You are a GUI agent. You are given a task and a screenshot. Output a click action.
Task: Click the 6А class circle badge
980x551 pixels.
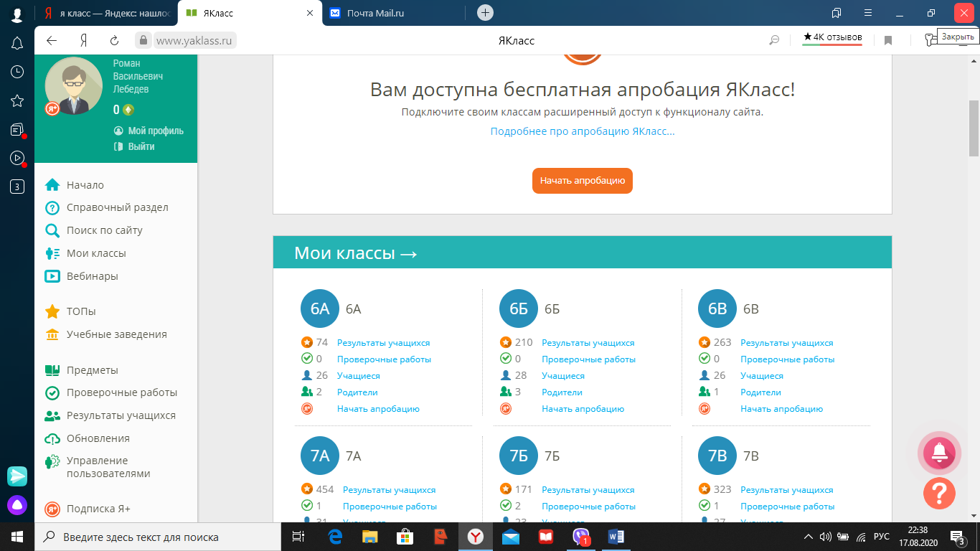[319, 309]
